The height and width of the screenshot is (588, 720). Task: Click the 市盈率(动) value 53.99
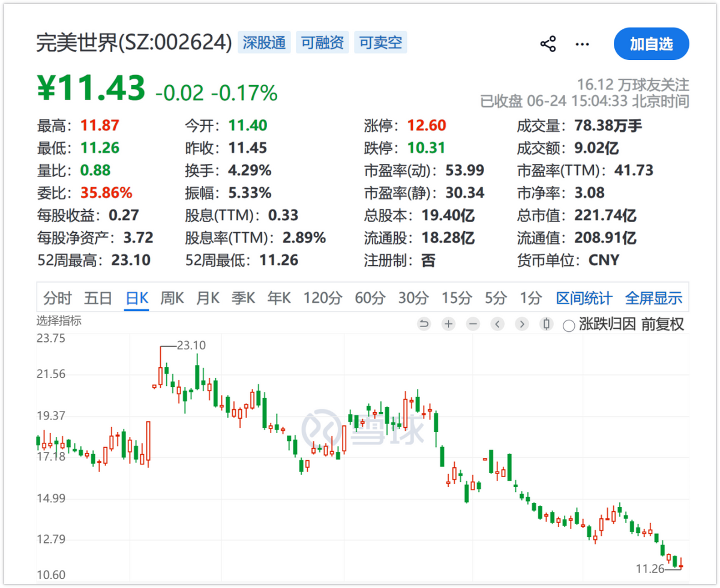click(464, 170)
